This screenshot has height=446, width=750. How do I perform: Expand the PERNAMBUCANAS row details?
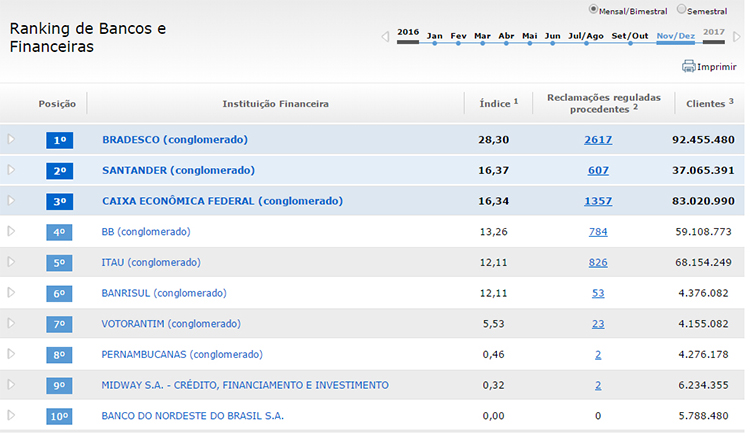[x=11, y=354]
